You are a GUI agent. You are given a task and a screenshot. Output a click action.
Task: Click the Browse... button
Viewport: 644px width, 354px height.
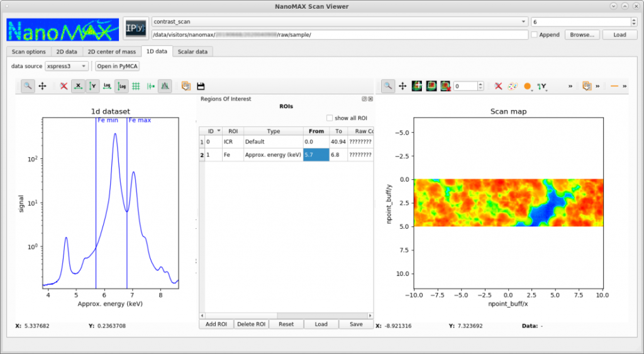tap(582, 35)
